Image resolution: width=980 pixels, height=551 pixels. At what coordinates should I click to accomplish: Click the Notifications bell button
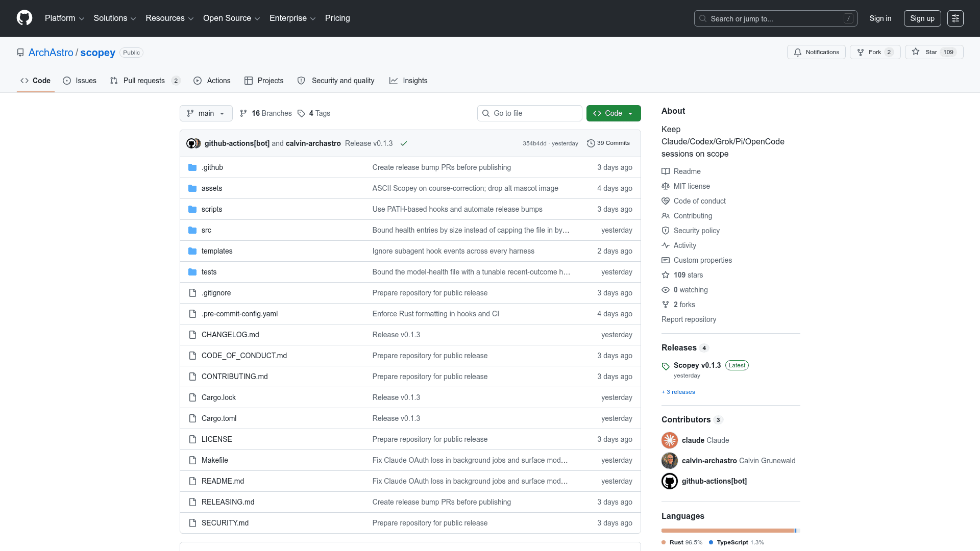pos(816,52)
